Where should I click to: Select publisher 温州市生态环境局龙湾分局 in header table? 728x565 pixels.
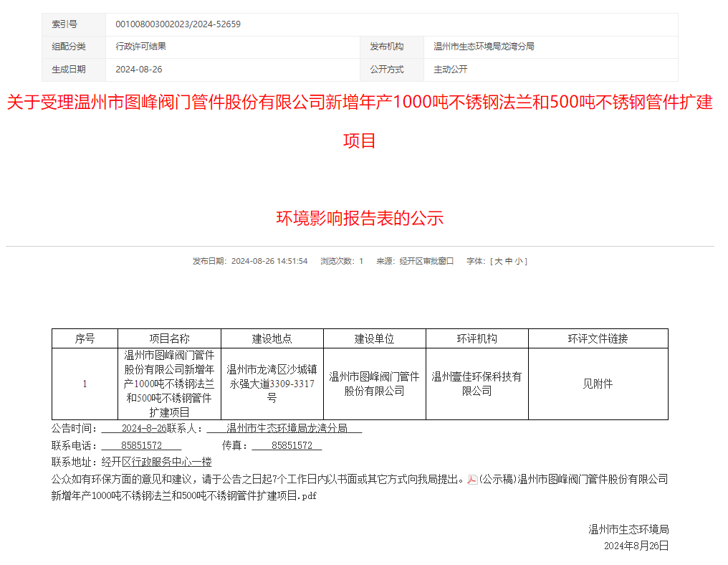[x=484, y=47]
